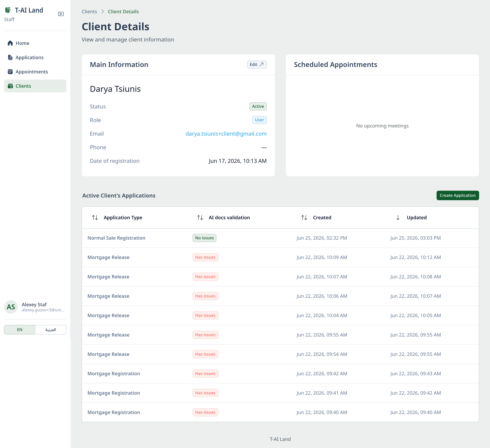Click the Appointments calendar icon
490x448 pixels.
[x=10, y=72]
